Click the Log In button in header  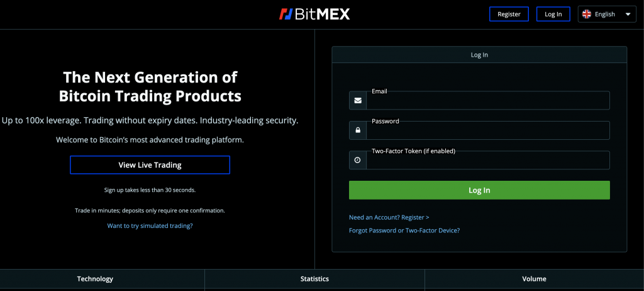point(553,14)
